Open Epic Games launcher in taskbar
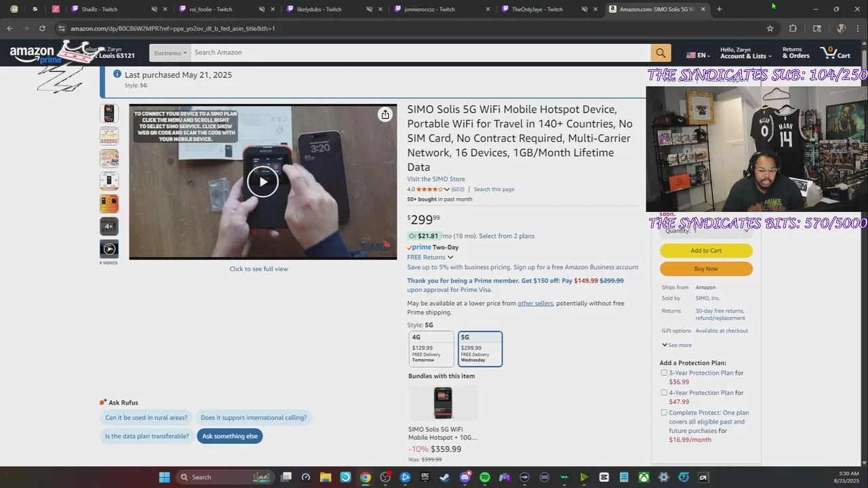 click(x=425, y=477)
